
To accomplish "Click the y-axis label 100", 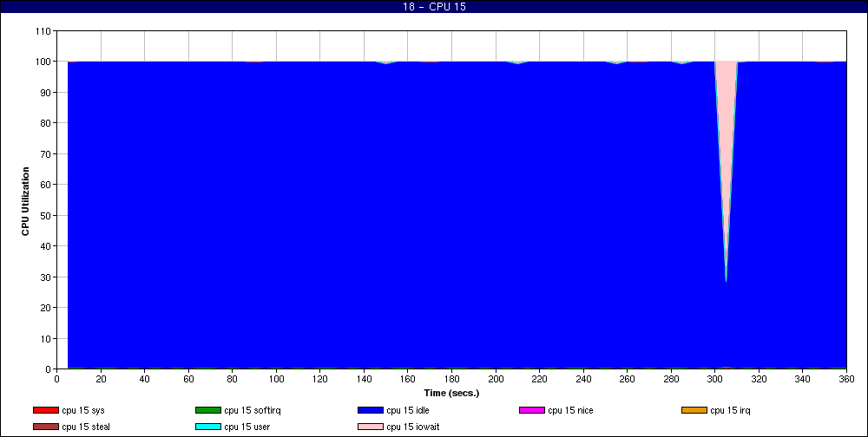I will click(44, 62).
